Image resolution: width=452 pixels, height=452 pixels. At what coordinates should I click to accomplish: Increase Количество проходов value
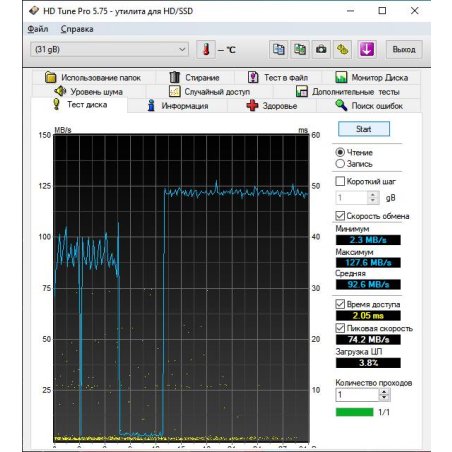point(384,392)
